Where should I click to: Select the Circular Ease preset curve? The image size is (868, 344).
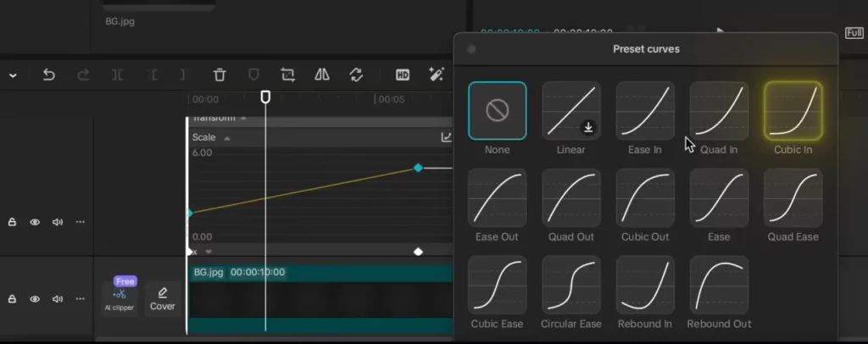(x=570, y=285)
